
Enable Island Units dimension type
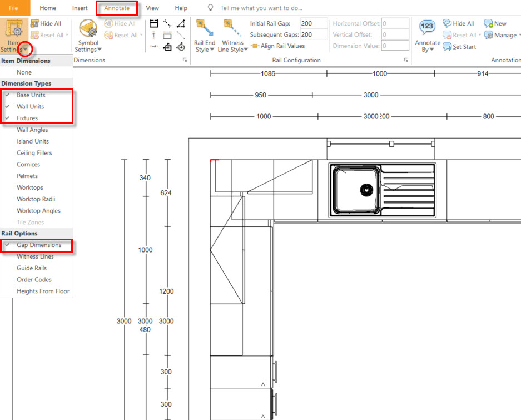tap(37, 141)
